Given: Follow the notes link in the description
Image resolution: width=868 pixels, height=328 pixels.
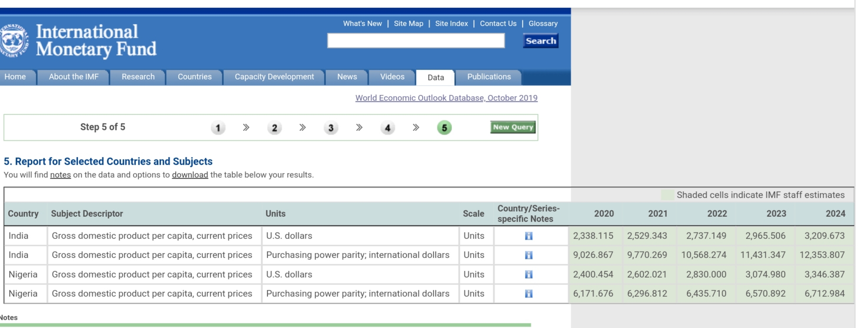Looking at the screenshot, I should point(60,175).
